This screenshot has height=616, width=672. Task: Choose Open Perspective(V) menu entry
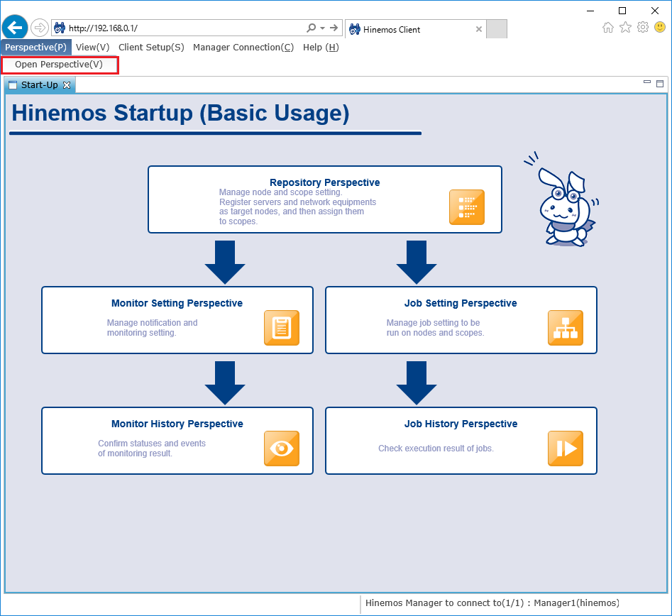tap(60, 65)
